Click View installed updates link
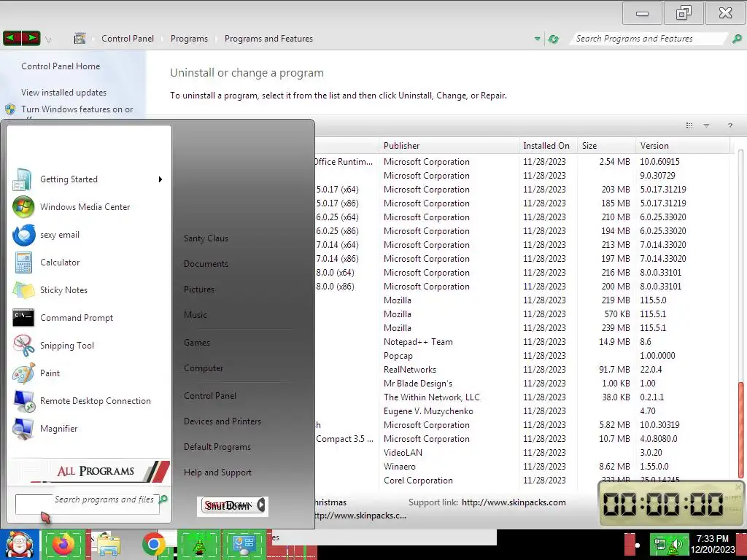The width and height of the screenshot is (747, 560). click(64, 93)
